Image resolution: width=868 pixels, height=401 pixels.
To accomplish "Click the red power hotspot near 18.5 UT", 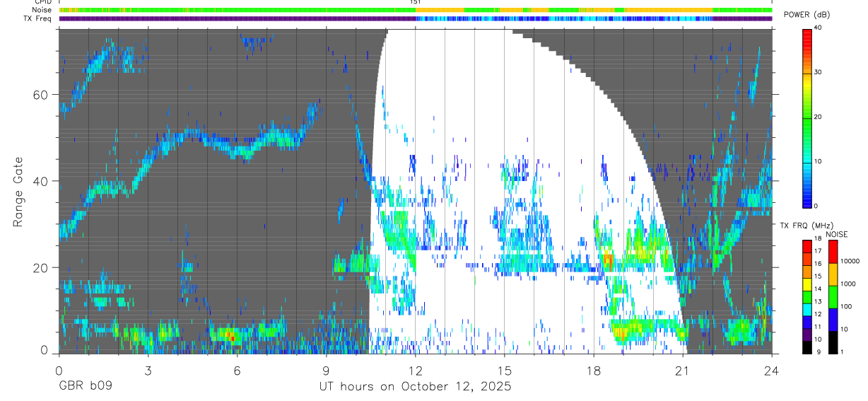I will click(609, 260).
